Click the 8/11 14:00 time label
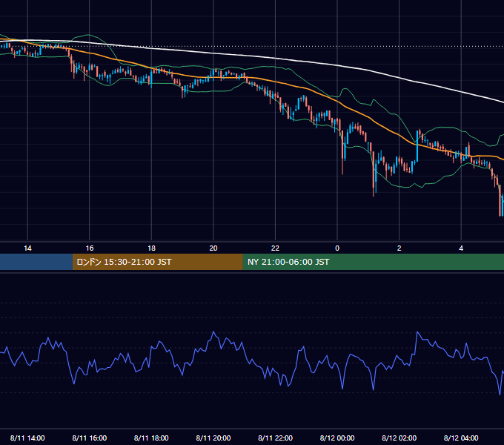Screen dimensions: 504x445 pos(27,438)
